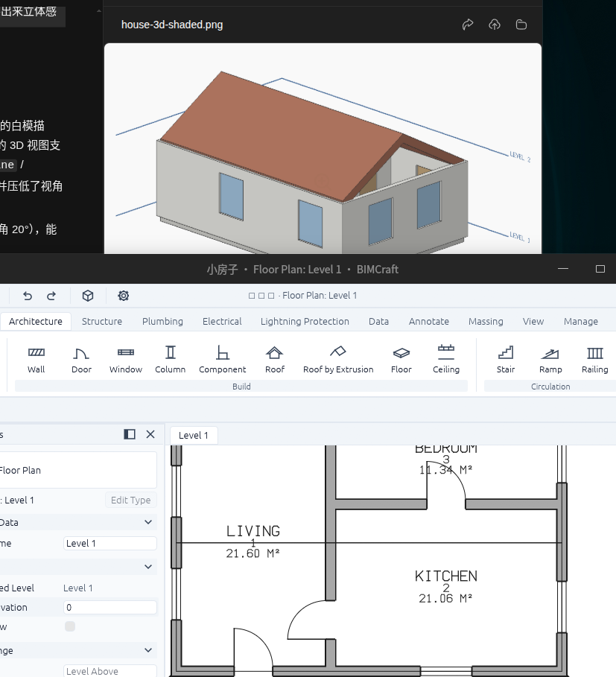
Task: Select the Wall tool
Action: pos(36,359)
